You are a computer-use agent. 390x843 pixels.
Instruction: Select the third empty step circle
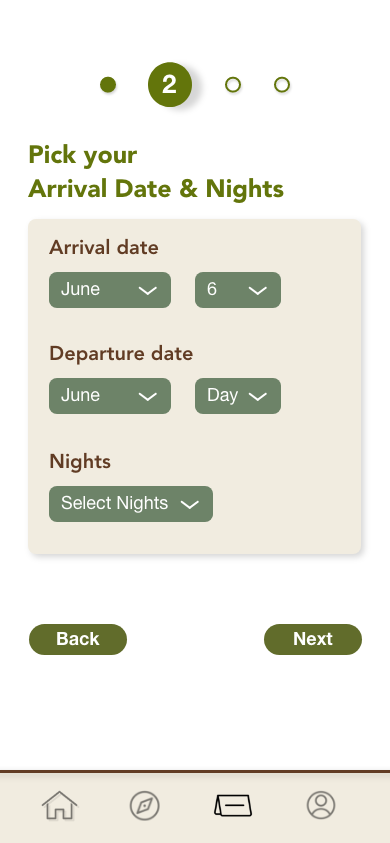coord(233,85)
